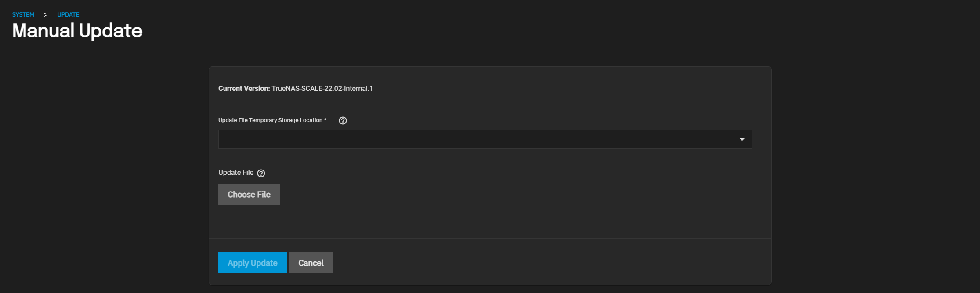980x293 pixels.
Task: Click the header rule under Manual Update
Action: 490,47
